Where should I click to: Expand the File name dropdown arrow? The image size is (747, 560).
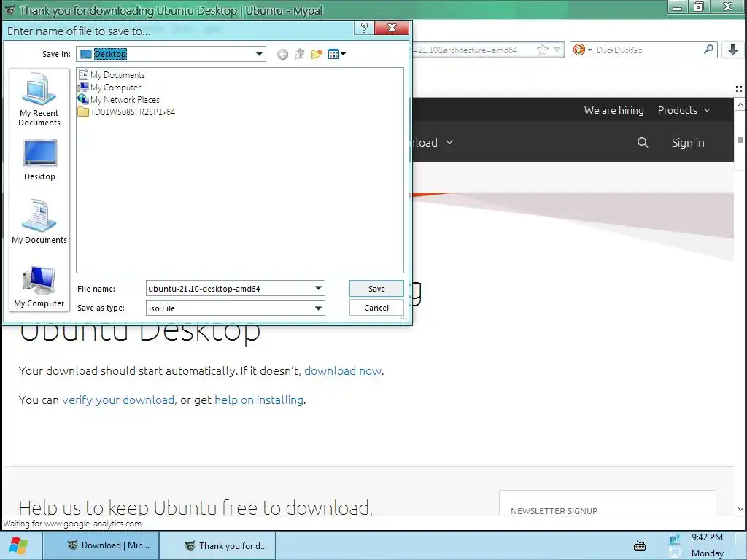318,288
